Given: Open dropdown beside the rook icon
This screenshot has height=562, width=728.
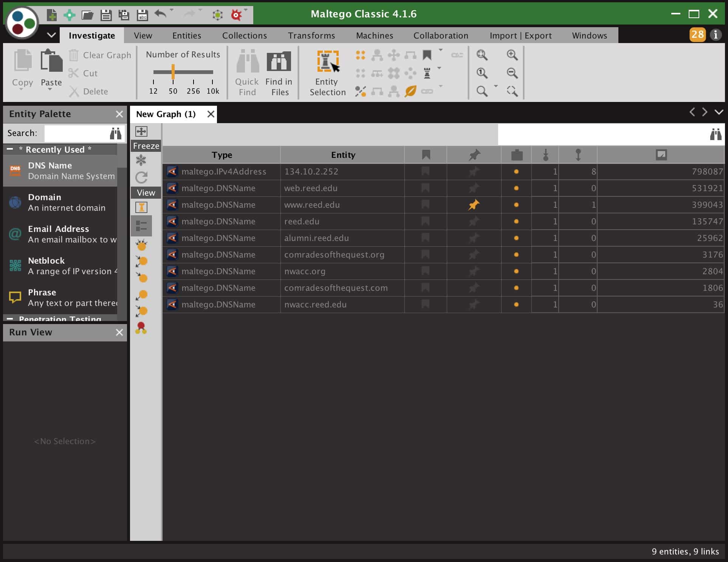Looking at the screenshot, I should coord(439,68).
